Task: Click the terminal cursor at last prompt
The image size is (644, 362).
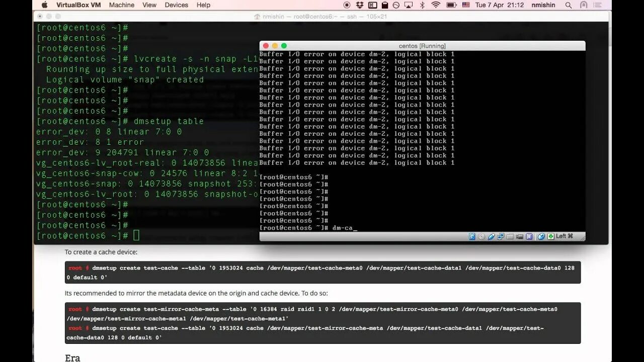Action: click(x=136, y=235)
